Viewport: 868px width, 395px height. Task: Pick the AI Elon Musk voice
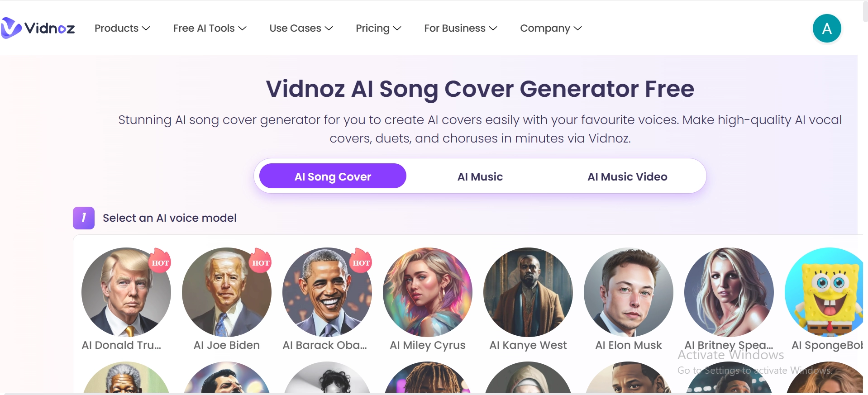tap(629, 292)
